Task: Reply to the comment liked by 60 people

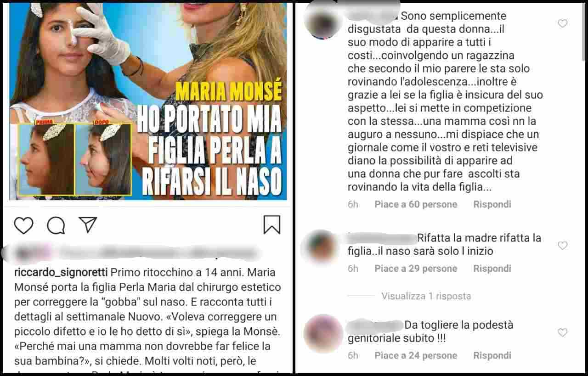Action: [x=492, y=204]
